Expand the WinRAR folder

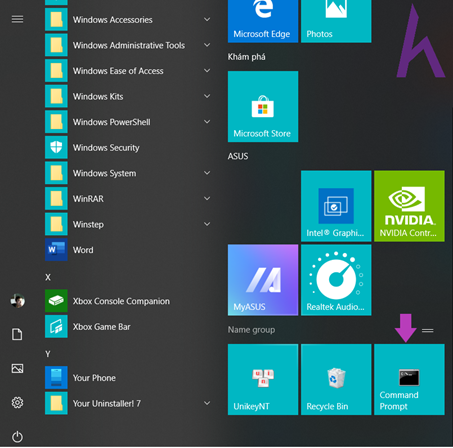coord(128,199)
